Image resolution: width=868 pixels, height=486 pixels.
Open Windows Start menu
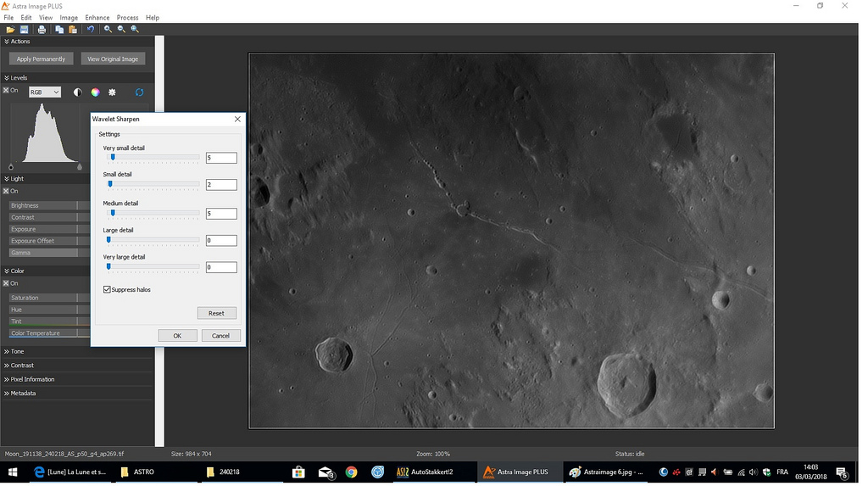click(12, 472)
